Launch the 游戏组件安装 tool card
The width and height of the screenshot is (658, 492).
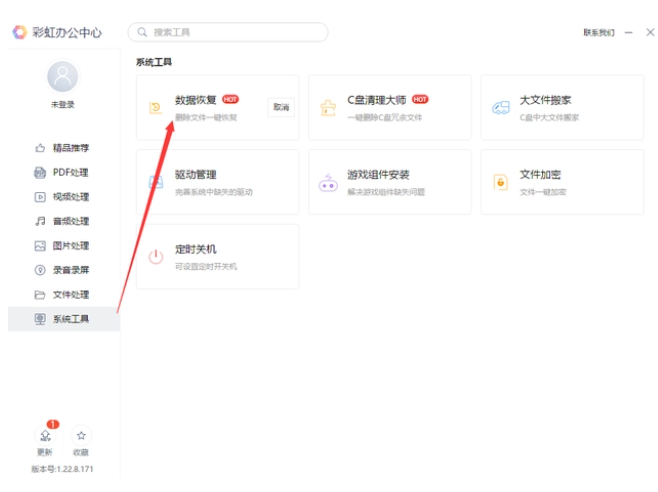(x=390, y=182)
